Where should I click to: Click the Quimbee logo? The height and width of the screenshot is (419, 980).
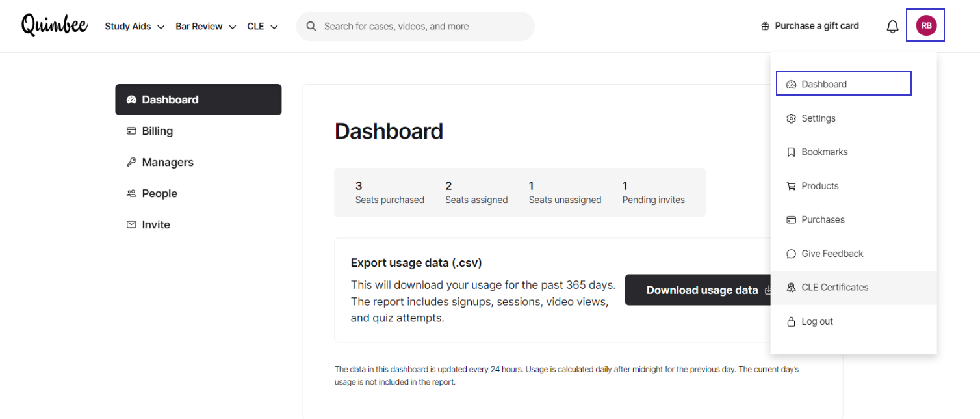pos(55,25)
